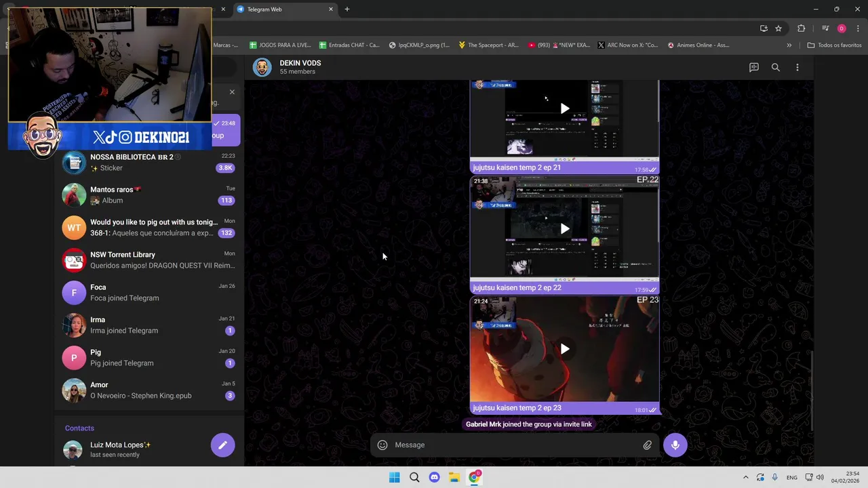Click the 113 unread badge on Mantos raros
Screen dimensions: 868x488
(x=226, y=201)
